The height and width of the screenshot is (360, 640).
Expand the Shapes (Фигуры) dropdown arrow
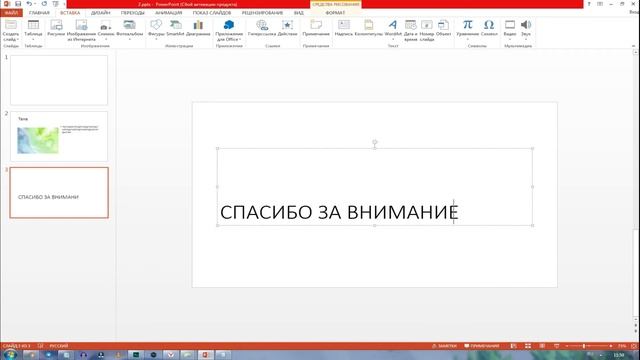[x=156, y=39]
